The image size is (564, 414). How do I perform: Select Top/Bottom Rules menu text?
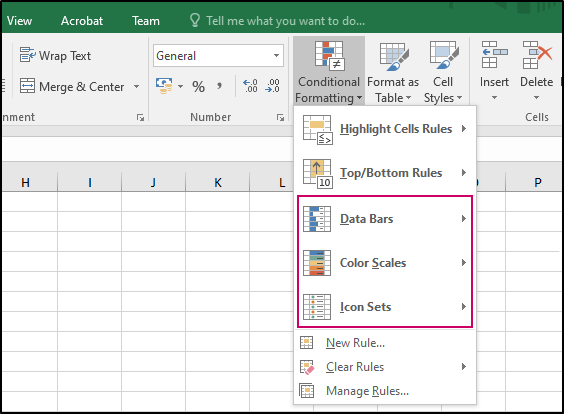(x=391, y=173)
